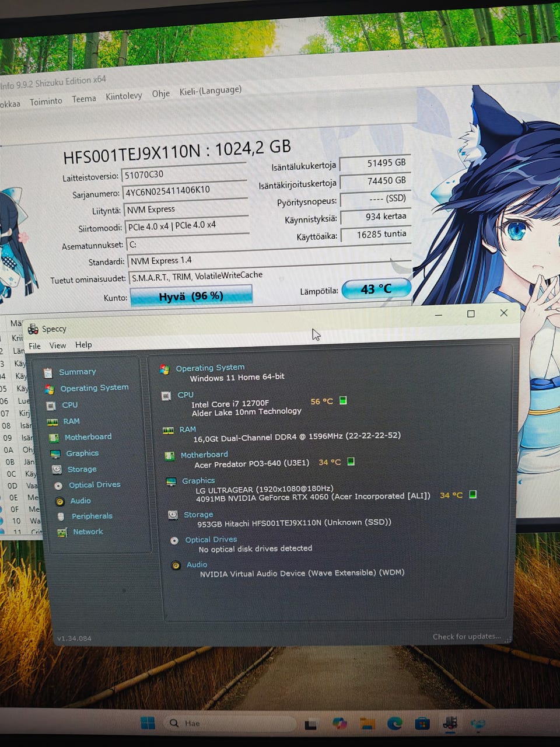Open Microsoft Store from the taskbar
The image size is (560, 747).
point(422,724)
